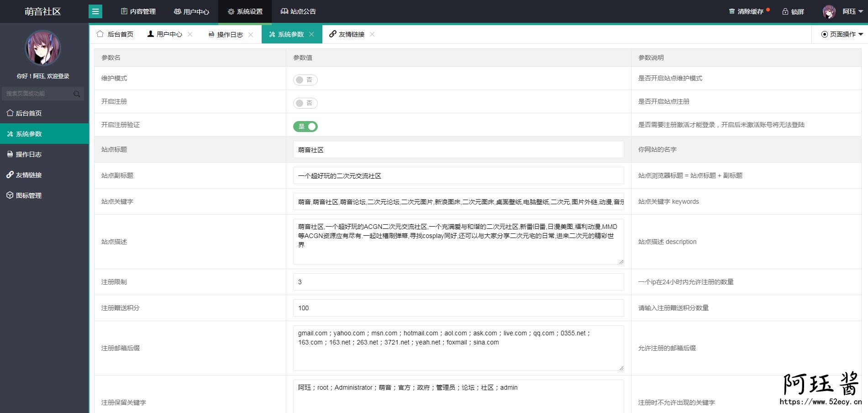Disable the 开启注册验证 switch
The image size is (868, 413).
pyautogui.click(x=305, y=127)
